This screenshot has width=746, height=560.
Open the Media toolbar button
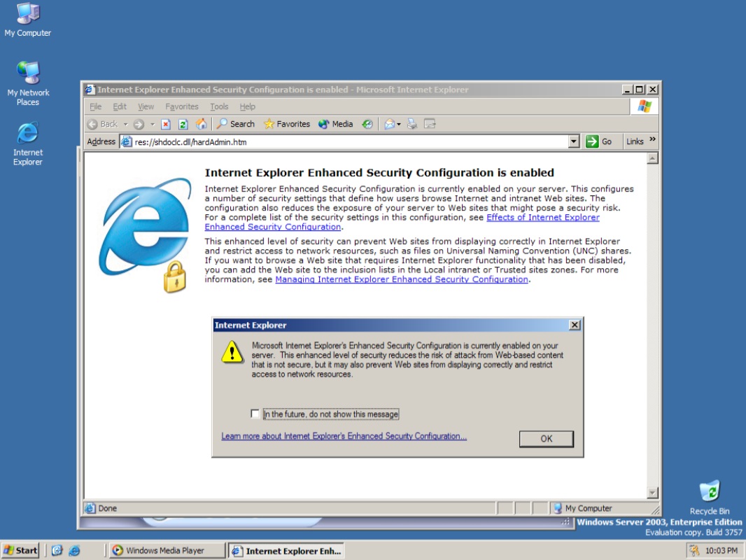coord(336,124)
